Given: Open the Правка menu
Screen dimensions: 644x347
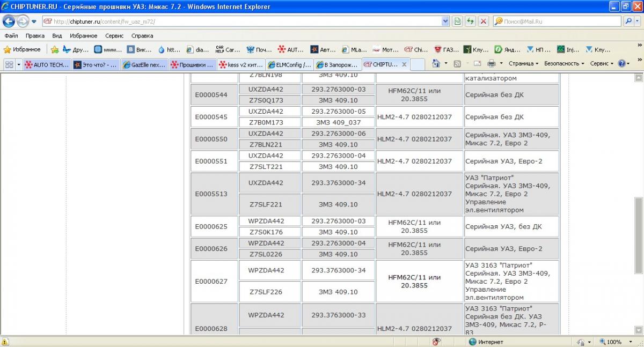Looking at the screenshot, I should click(x=35, y=36).
